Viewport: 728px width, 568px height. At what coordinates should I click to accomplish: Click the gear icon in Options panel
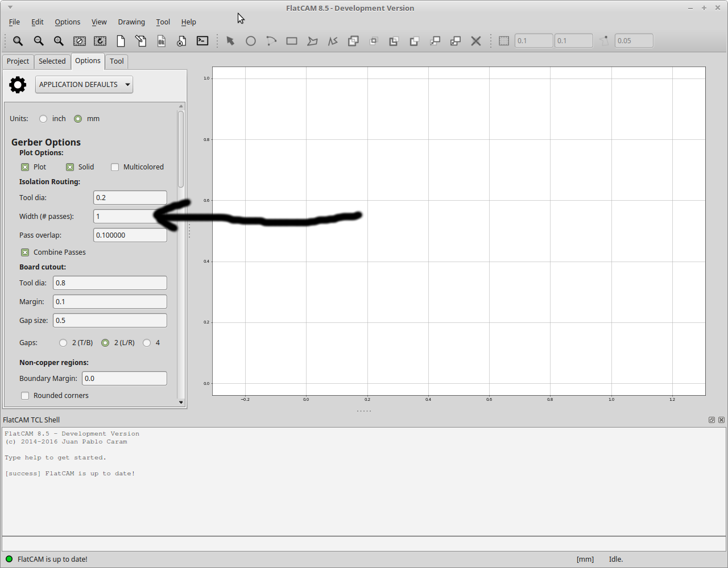coord(18,85)
